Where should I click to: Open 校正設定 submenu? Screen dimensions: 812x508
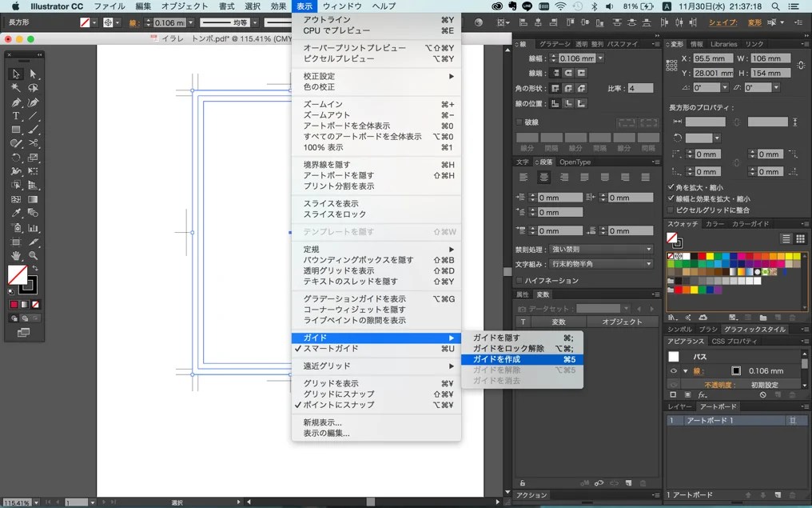(376, 76)
